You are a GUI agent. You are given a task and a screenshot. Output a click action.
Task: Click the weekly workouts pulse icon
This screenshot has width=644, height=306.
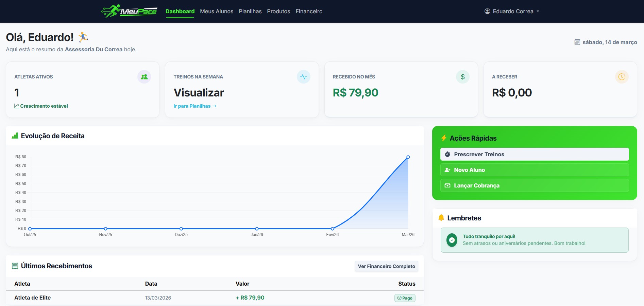[x=303, y=77]
